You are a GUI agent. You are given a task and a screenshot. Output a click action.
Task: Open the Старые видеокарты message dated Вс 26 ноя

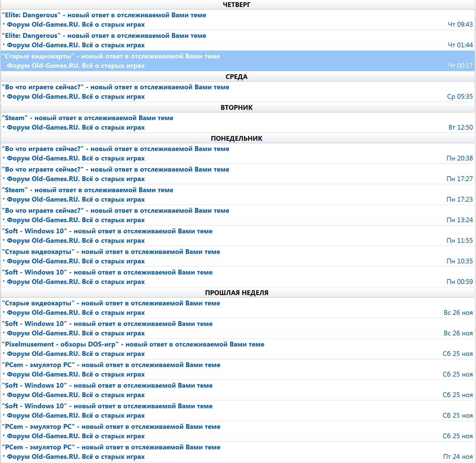pyautogui.click(x=238, y=308)
